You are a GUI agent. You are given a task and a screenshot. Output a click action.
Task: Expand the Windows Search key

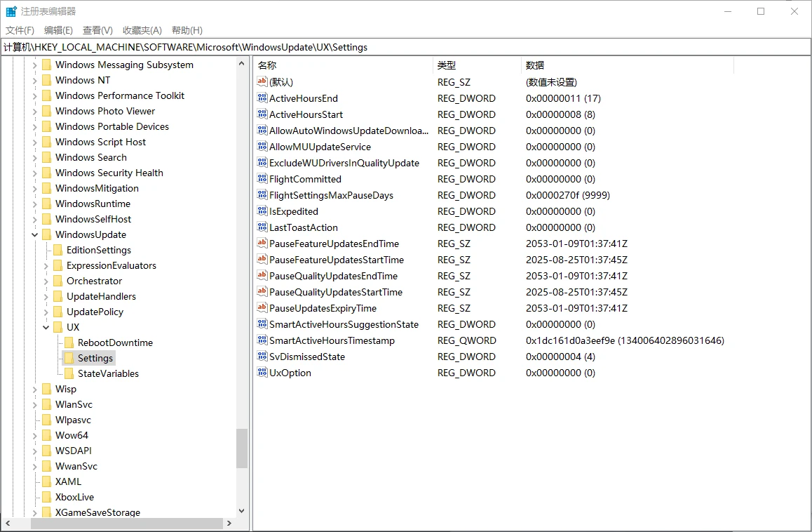[x=34, y=158]
